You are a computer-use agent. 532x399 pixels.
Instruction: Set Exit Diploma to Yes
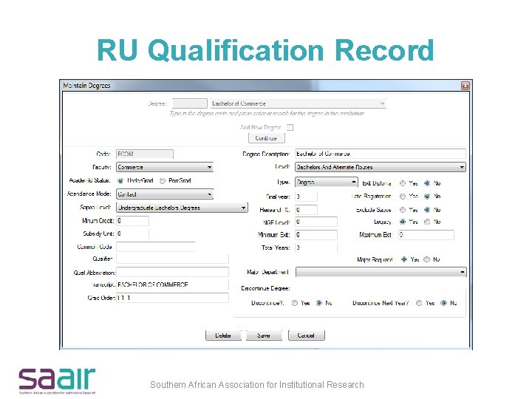click(403, 183)
